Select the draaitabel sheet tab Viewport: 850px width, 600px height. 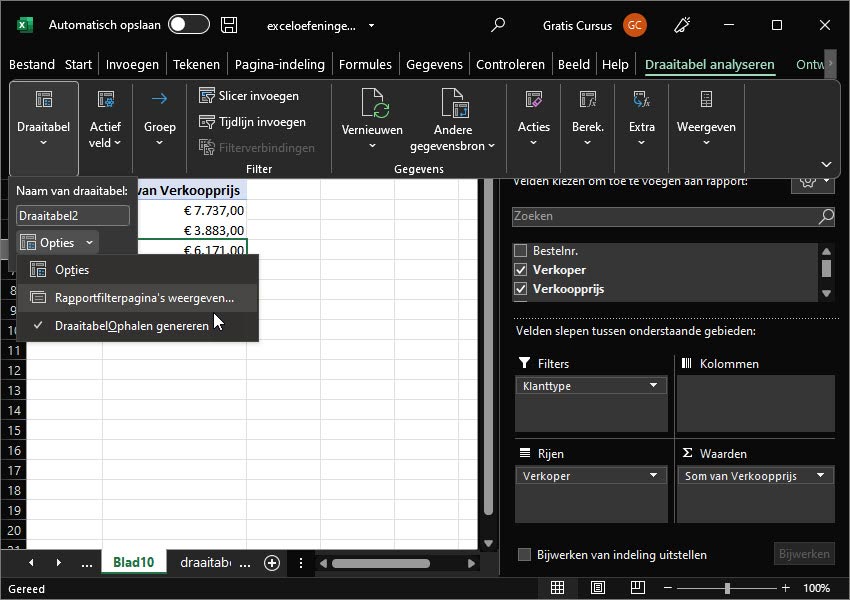pyautogui.click(x=205, y=563)
